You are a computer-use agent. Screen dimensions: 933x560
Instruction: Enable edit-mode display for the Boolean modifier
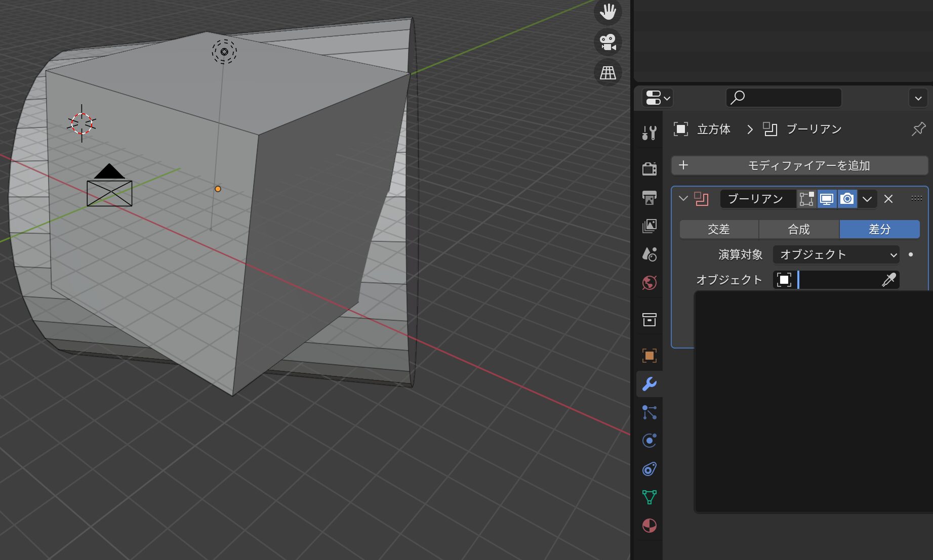(x=806, y=199)
